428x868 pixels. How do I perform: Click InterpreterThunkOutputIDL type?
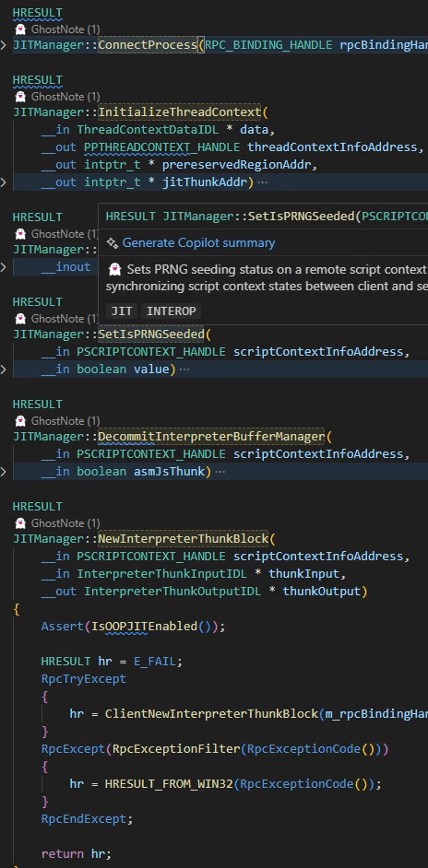click(172, 592)
